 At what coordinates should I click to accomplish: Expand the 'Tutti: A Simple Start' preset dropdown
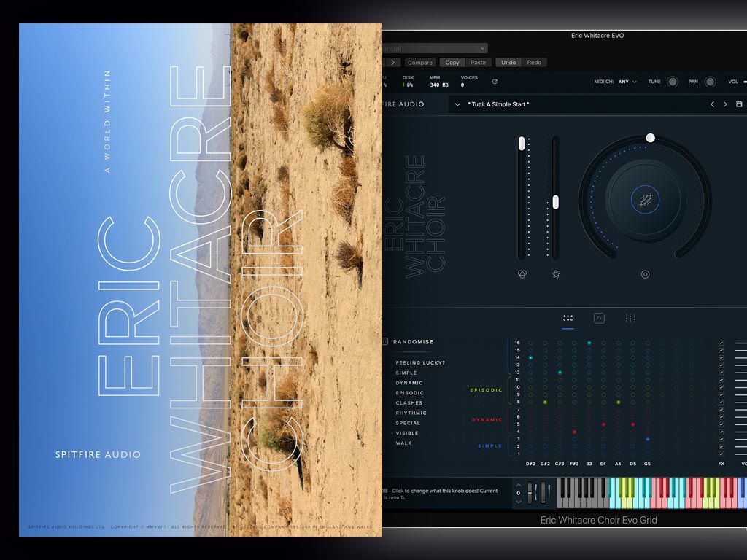[x=457, y=104]
